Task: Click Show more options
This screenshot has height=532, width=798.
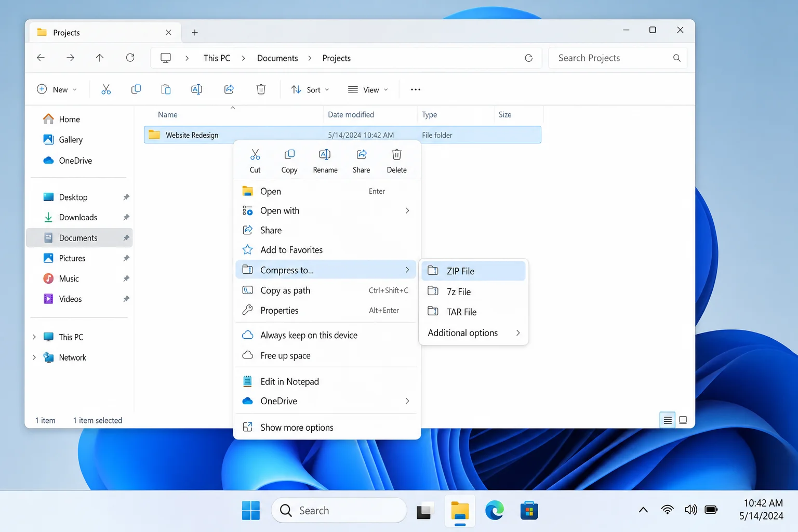Action: pos(326,428)
